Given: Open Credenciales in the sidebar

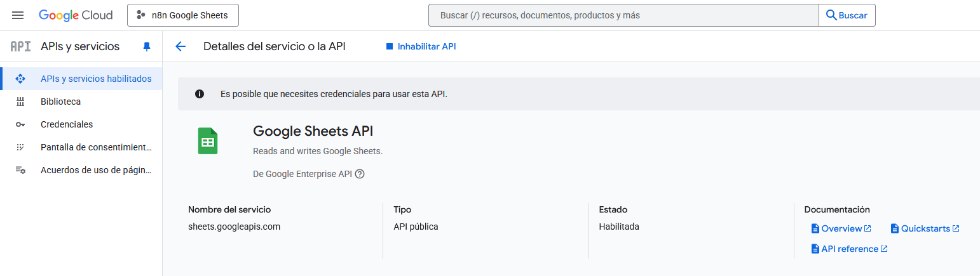Looking at the screenshot, I should point(67,124).
